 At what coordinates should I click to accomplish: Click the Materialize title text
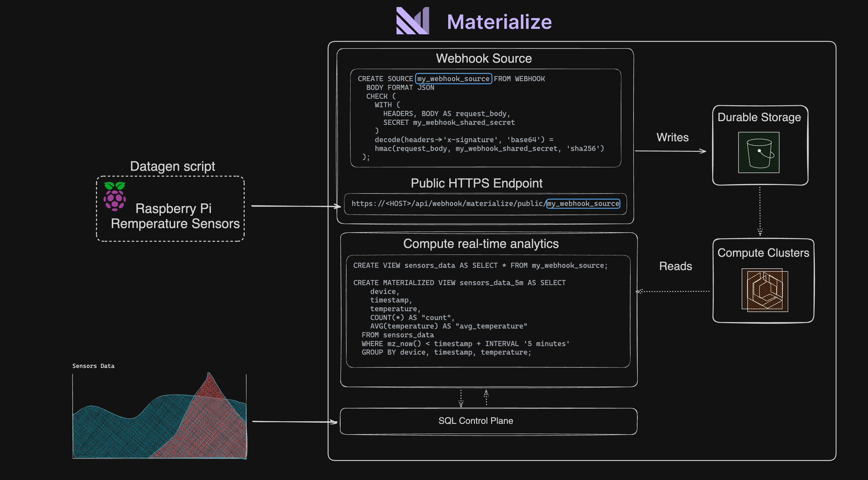499,22
